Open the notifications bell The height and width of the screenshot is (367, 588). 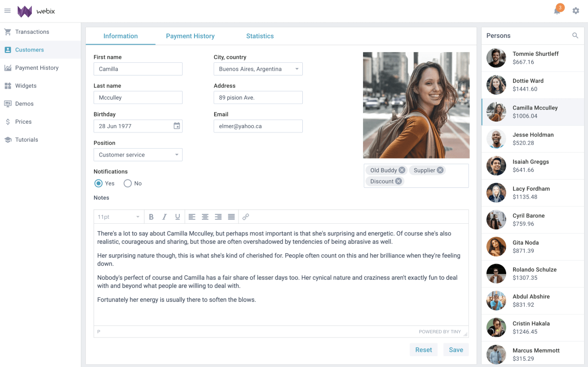557,11
